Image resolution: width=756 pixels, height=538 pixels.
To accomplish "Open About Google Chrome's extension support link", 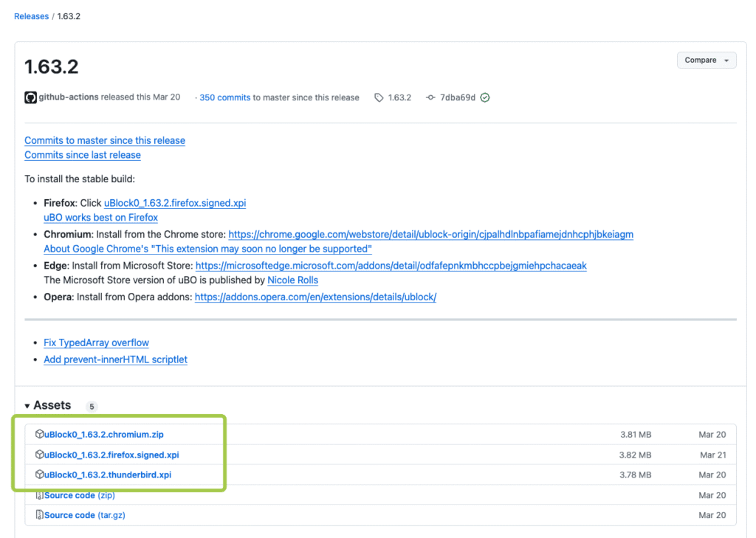I will pyautogui.click(x=207, y=249).
